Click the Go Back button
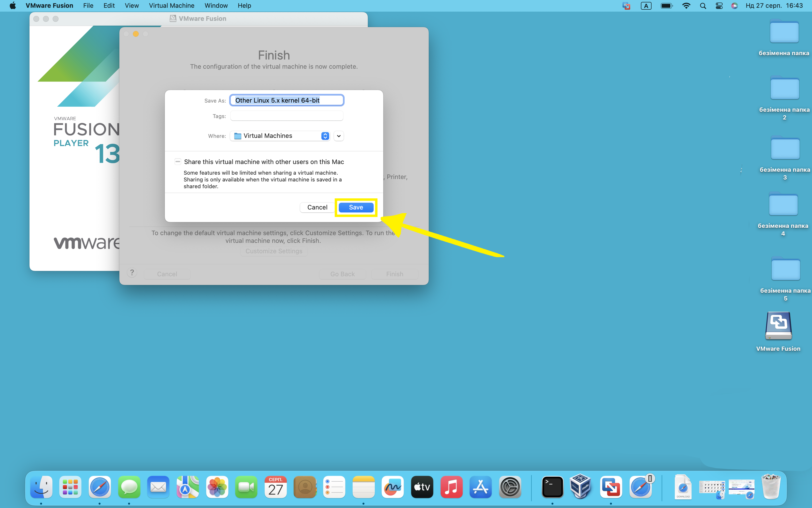 (342, 274)
